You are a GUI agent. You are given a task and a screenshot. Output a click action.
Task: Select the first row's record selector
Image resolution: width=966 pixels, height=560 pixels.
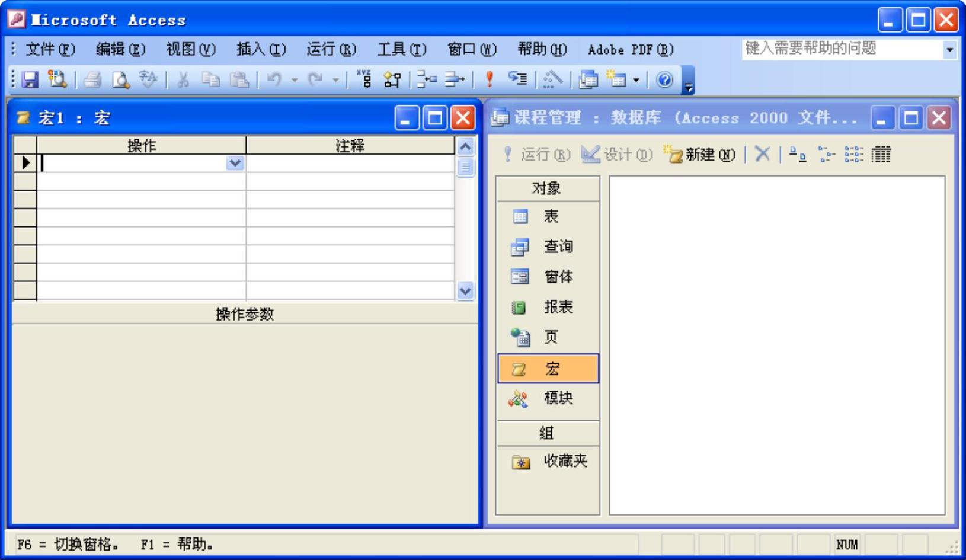click(x=25, y=163)
